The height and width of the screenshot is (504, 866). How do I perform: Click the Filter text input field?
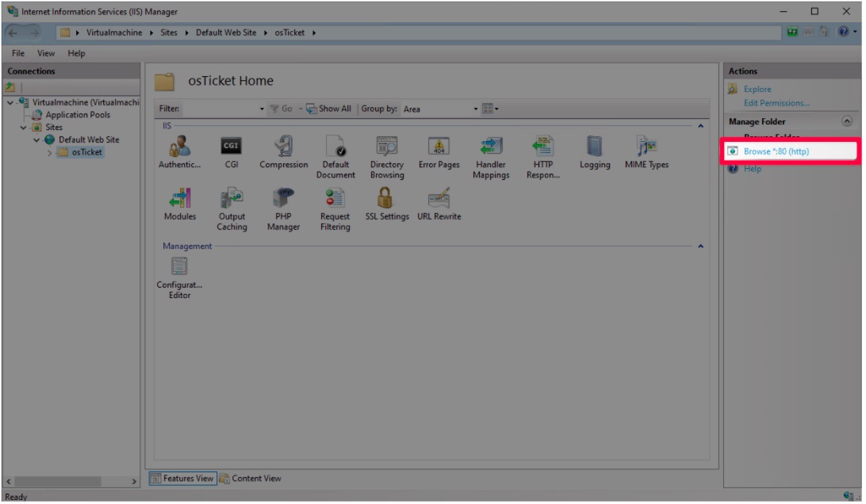(x=219, y=109)
